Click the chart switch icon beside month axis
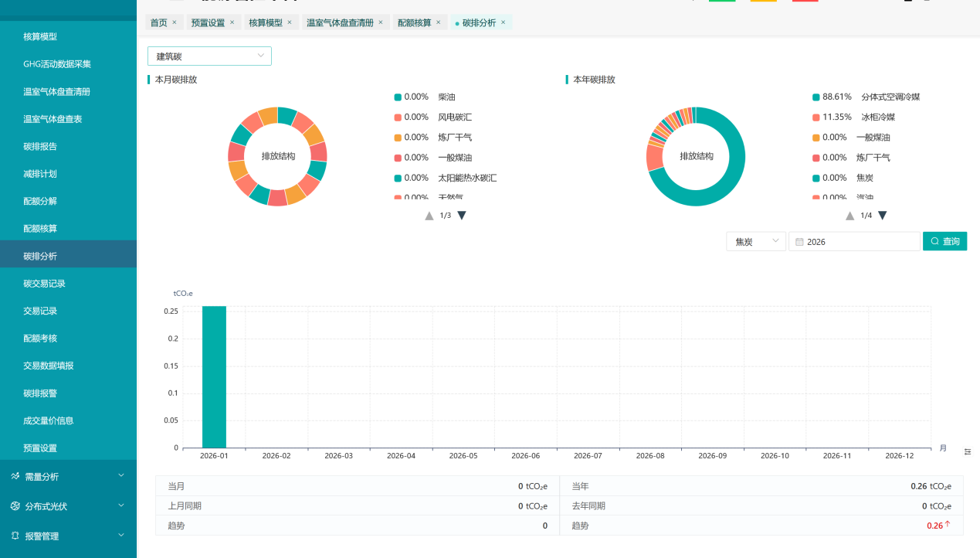Image resolution: width=980 pixels, height=558 pixels. (x=968, y=451)
